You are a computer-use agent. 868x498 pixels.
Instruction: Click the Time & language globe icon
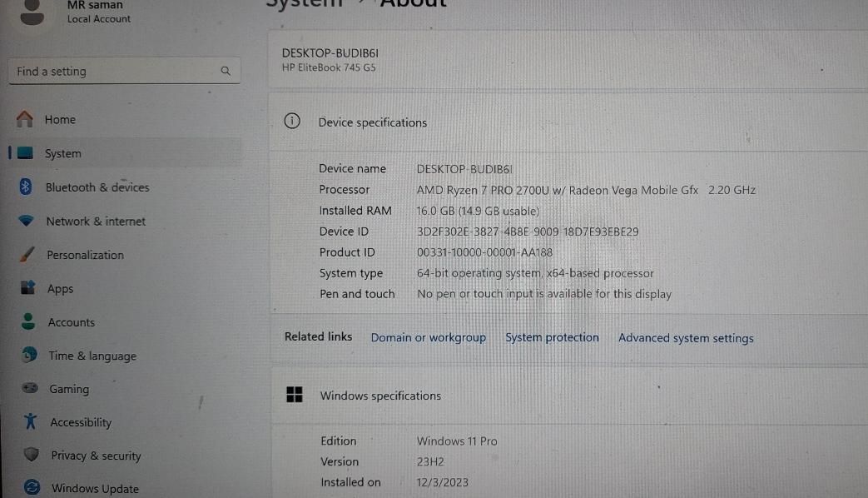29,355
